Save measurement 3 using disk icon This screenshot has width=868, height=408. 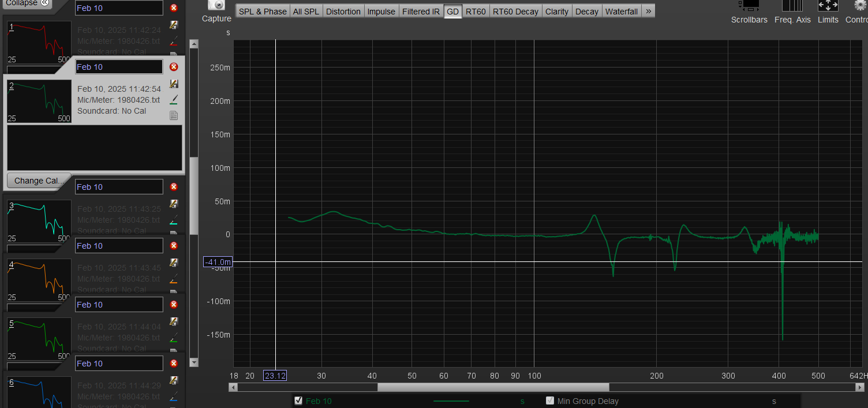tap(174, 204)
